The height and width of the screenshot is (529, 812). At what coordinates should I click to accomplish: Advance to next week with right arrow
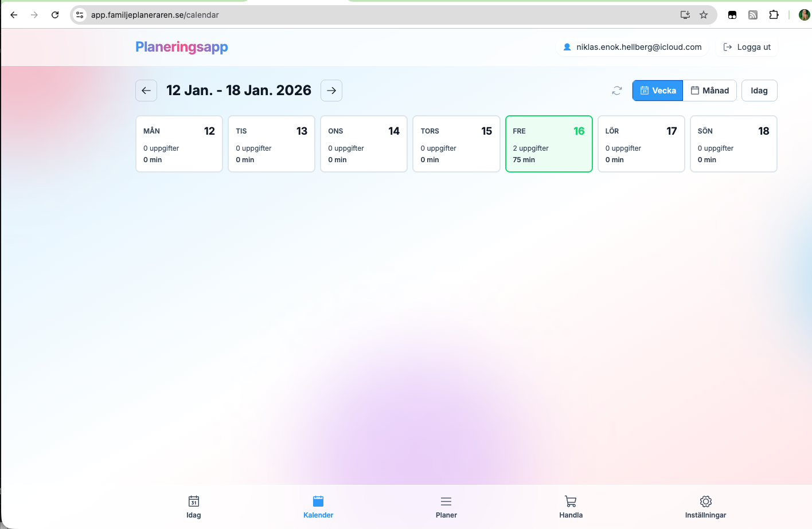(x=331, y=91)
